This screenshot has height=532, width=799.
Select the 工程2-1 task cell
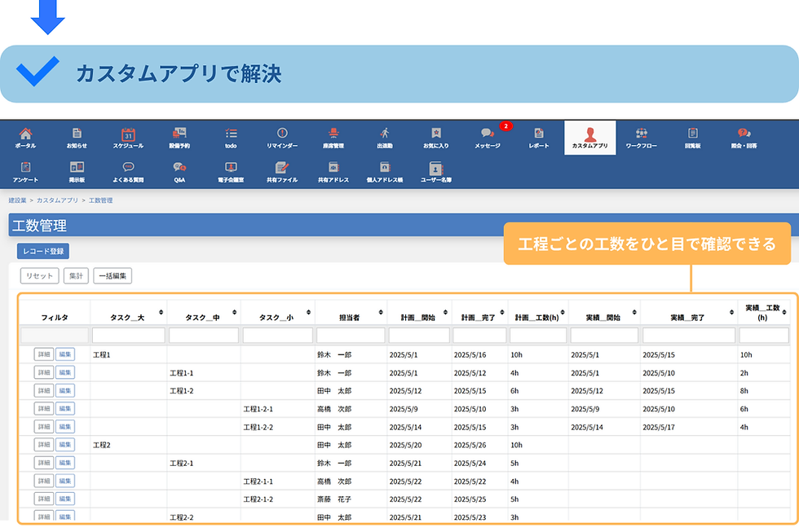pyautogui.click(x=204, y=464)
